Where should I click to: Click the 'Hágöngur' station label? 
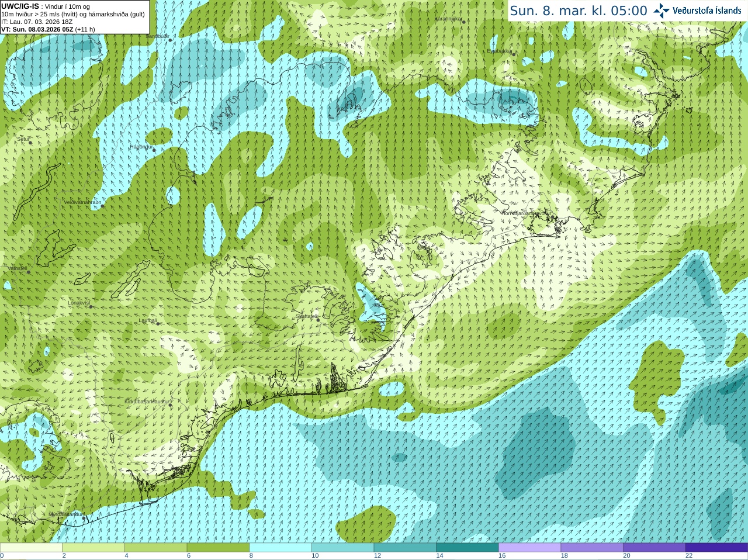[x=141, y=147]
